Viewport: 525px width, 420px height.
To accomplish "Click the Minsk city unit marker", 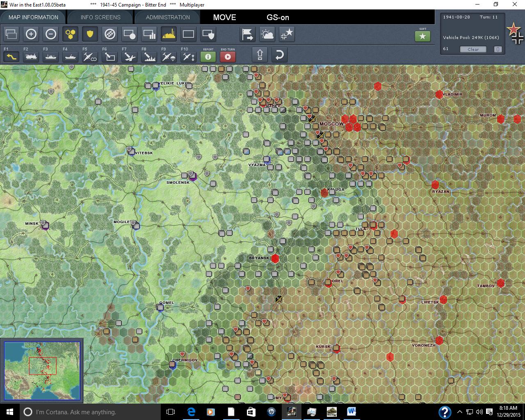I will pyautogui.click(x=45, y=225).
